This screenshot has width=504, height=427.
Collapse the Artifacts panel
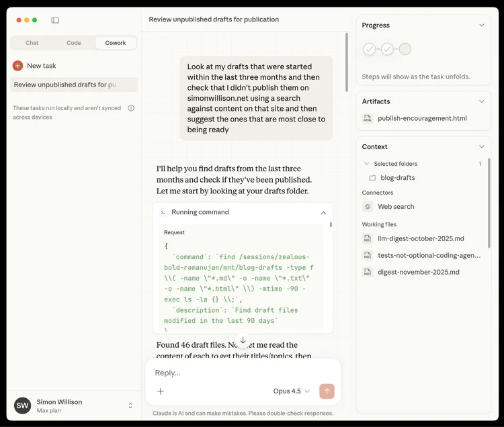[481, 101]
